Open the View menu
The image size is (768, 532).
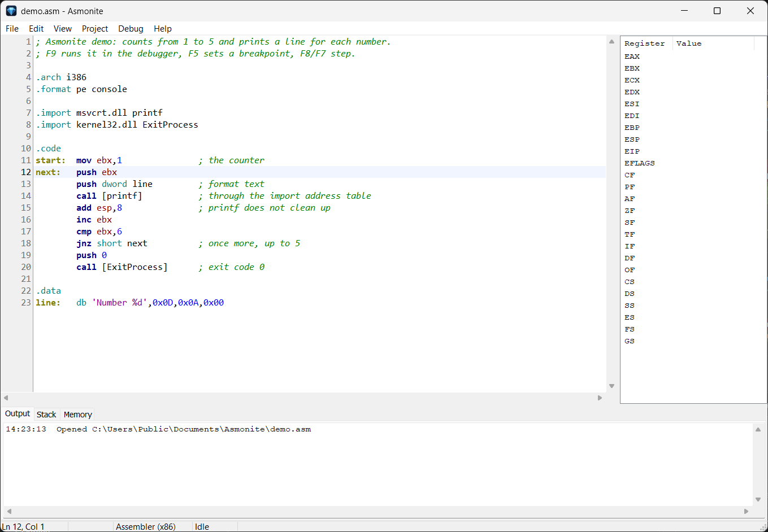pos(63,29)
